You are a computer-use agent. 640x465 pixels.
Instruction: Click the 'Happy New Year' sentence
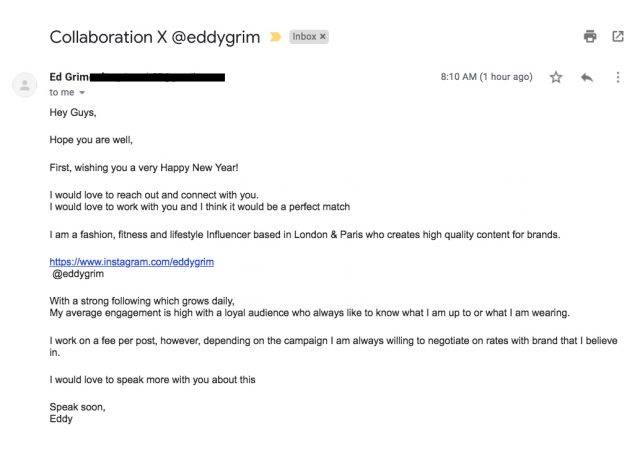(144, 168)
